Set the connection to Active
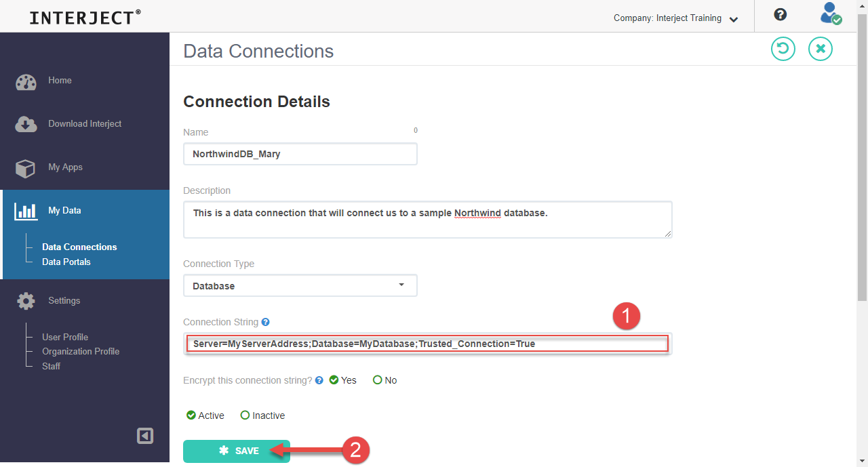This screenshot has height=467, width=868. pyautogui.click(x=205, y=415)
